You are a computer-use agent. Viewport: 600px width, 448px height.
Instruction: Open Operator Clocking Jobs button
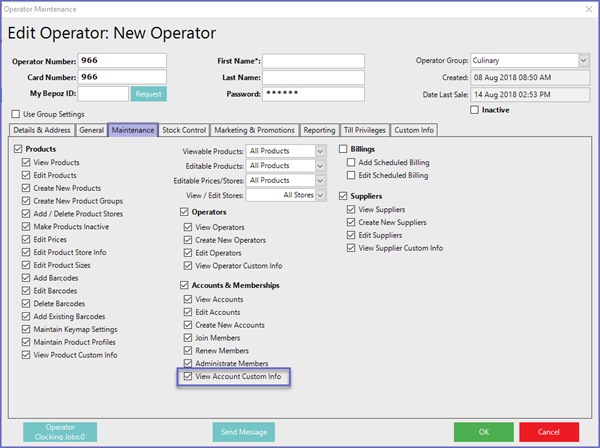60,432
